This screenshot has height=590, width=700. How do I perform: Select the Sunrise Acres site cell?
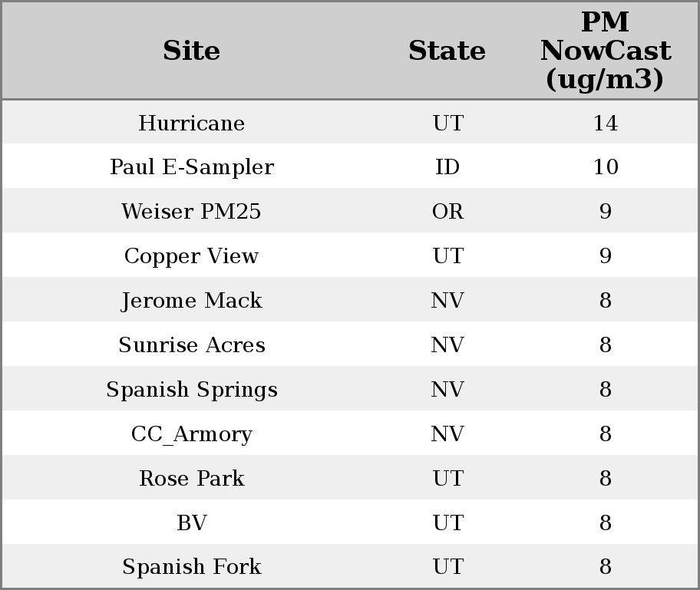(x=191, y=345)
